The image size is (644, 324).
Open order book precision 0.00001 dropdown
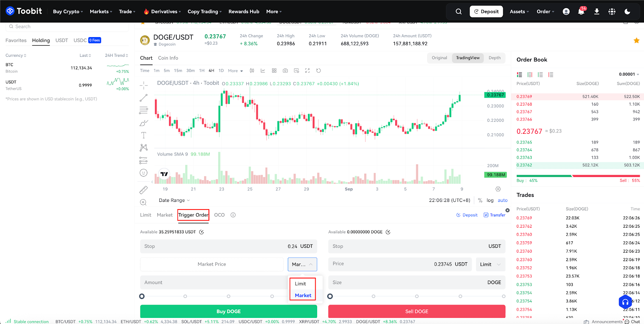(629, 75)
